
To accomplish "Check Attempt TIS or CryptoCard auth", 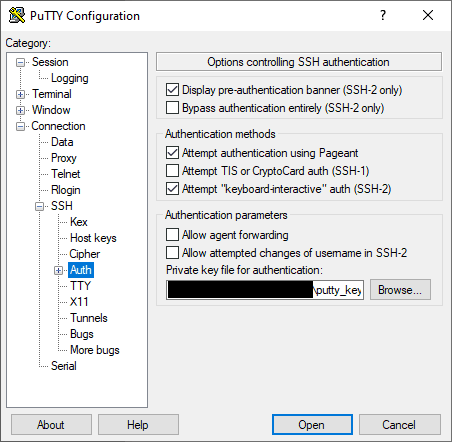I will 172,171.
